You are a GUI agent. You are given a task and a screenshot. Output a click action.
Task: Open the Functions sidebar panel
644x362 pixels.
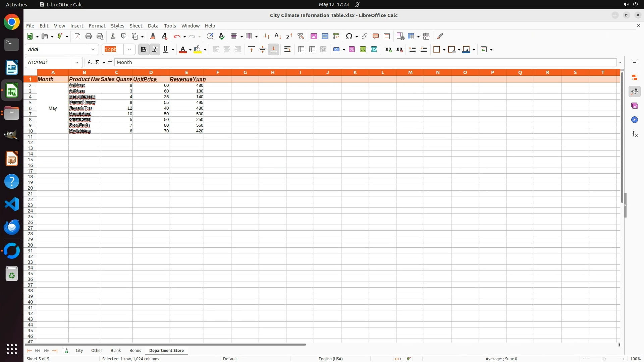click(x=635, y=134)
